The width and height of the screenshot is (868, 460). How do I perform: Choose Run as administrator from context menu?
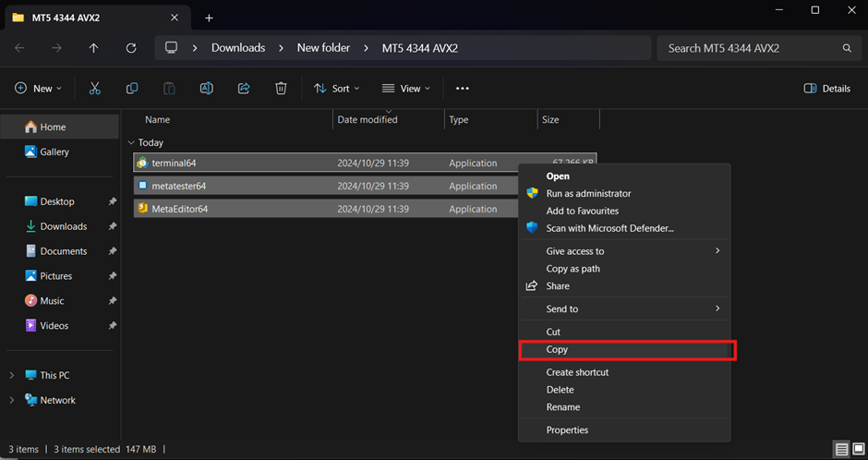coord(588,194)
